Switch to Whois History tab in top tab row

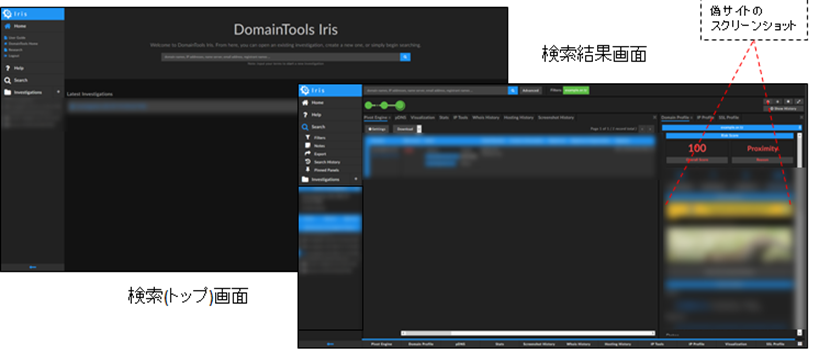click(486, 118)
